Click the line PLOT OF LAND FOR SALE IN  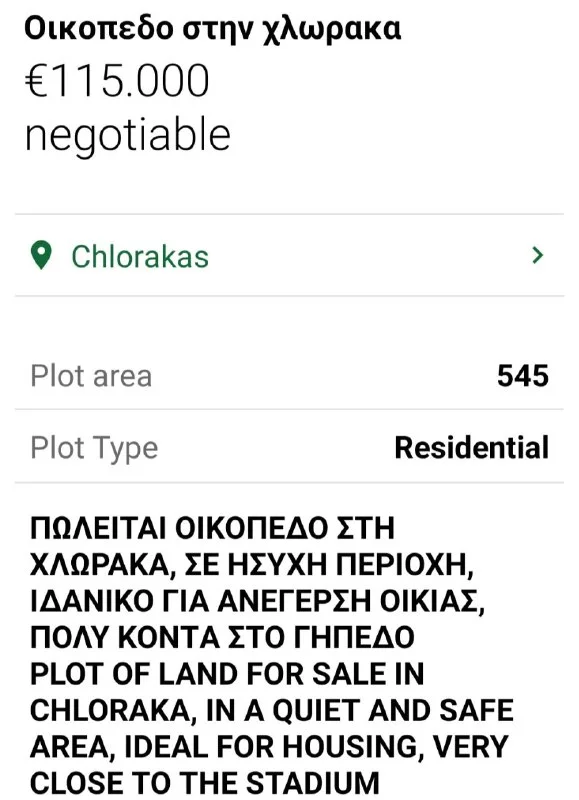tap(227, 674)
